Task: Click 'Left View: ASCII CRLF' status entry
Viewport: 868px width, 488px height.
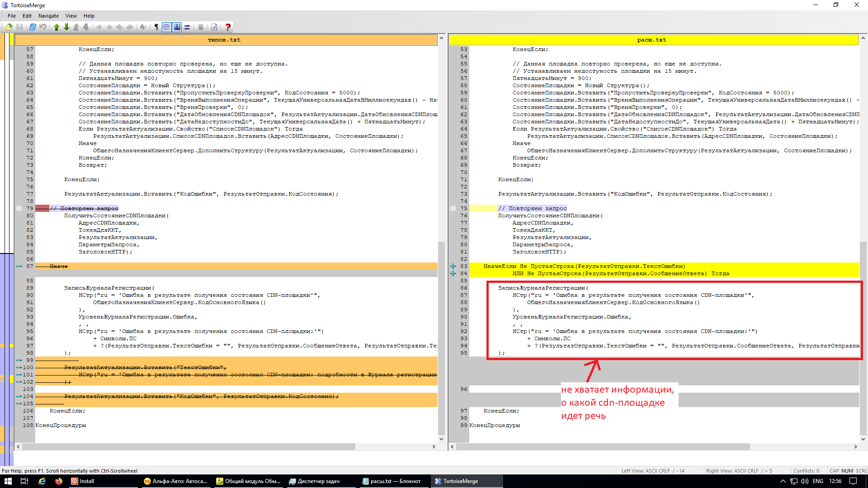Action: [653, 470]
